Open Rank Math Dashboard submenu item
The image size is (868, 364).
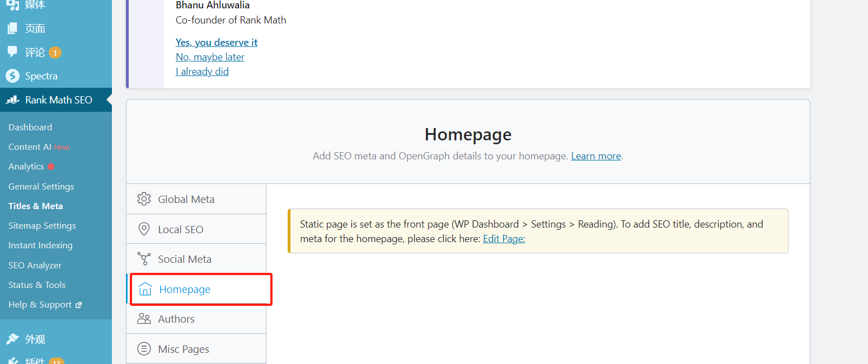pyautogui.click(x=30, y=127)
